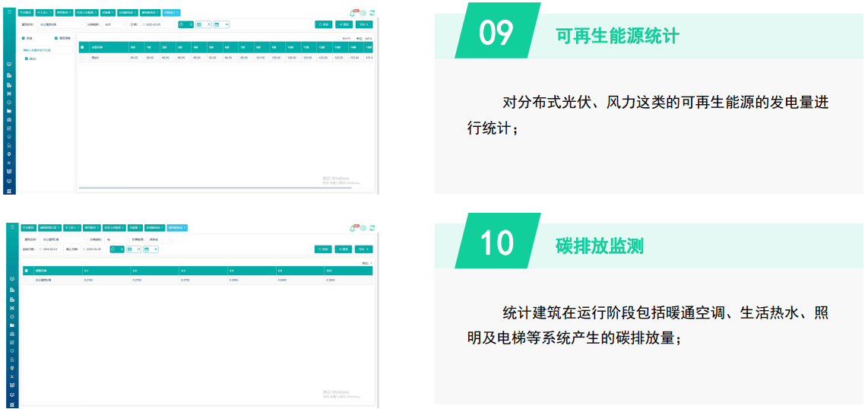Click shield icon in carbon emission screen sidebar
The image size is (868, 409).
[x=12, y=351]
